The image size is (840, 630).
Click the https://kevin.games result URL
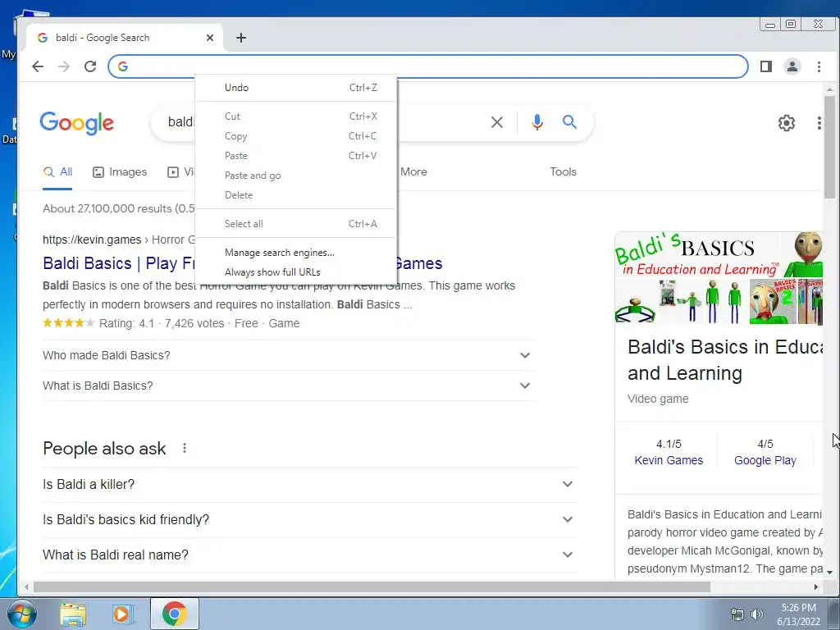(92, 240)
